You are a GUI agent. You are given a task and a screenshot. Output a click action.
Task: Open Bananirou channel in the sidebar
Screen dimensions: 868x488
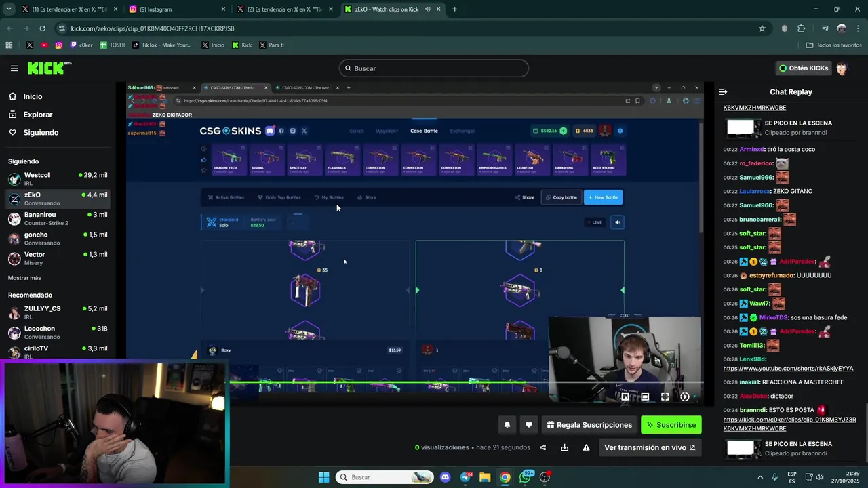(58, 219)
